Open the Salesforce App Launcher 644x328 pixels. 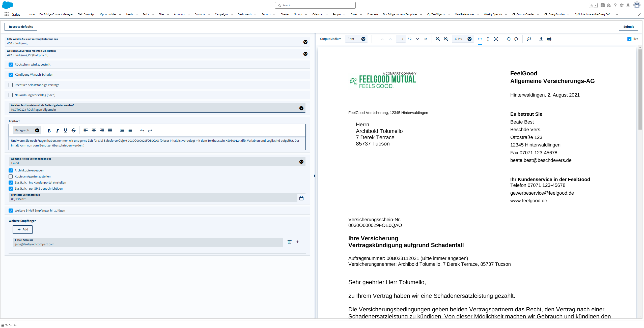7,14
